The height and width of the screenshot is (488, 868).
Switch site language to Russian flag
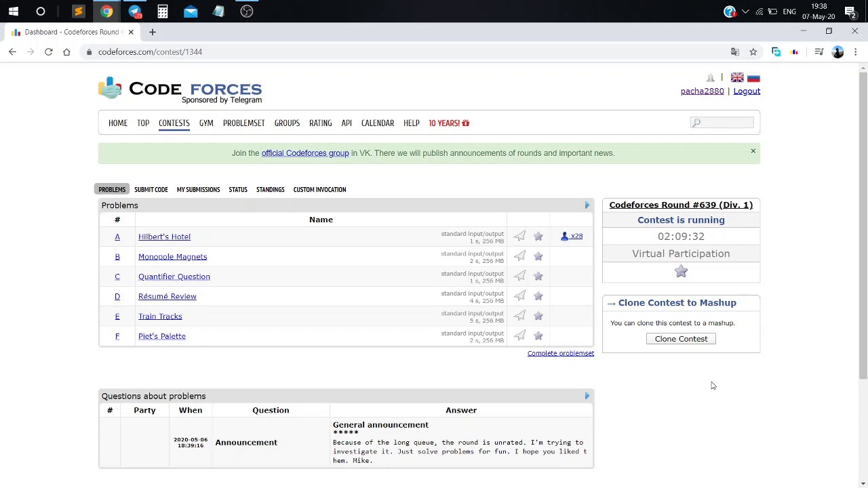click(x=753, y=77)
